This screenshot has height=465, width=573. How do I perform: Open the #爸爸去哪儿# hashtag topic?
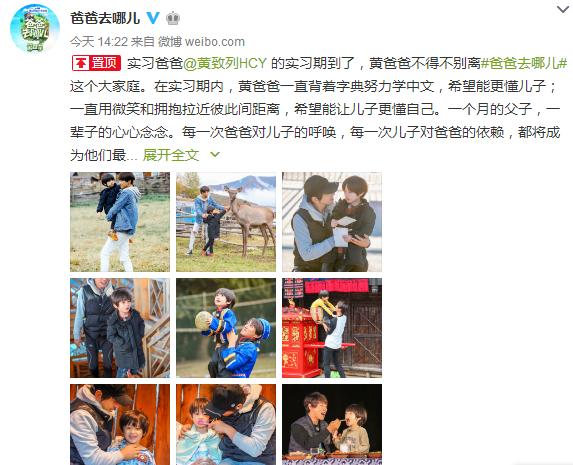(524, 63)
